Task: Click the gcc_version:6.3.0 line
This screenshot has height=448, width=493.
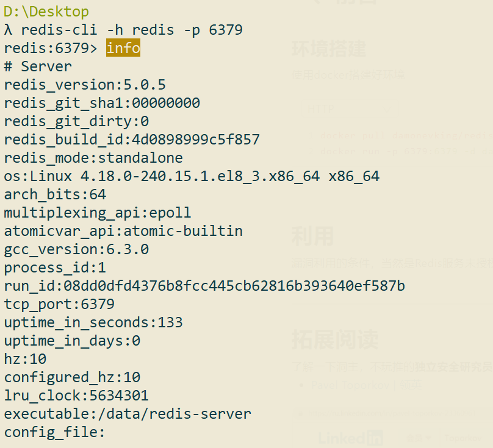Action: (76, 249)
